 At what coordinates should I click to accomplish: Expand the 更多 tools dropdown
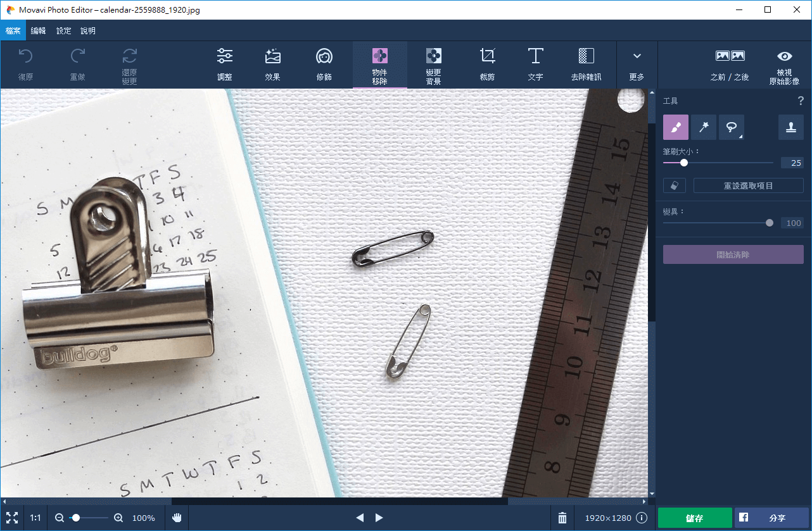(x=637, y=65)
